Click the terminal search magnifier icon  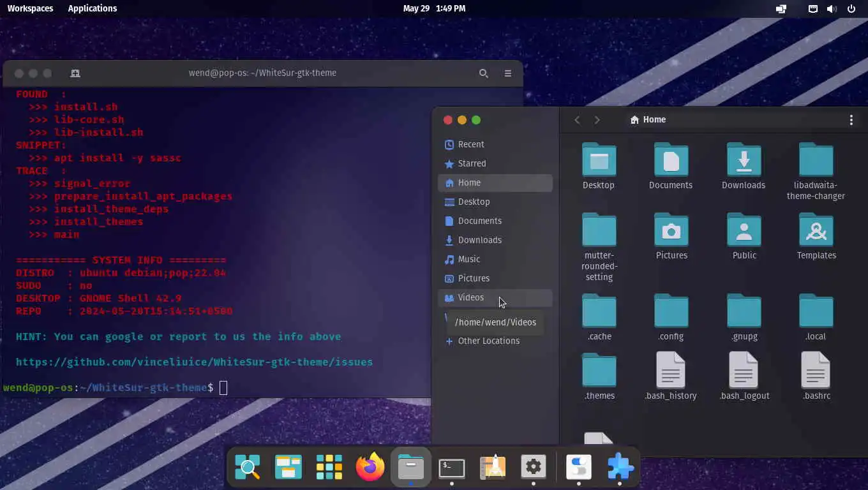484,73
